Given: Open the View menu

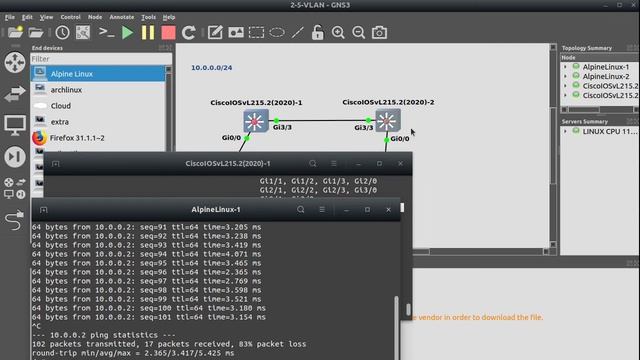Looking at the screenshot, I should [47, 17].
